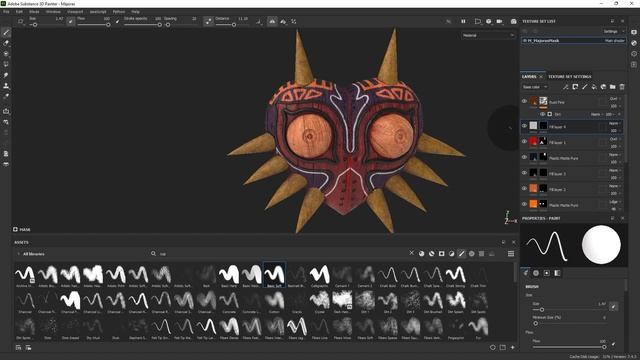
Task: Add a folder in Layers panel
Action: (613, 87)
